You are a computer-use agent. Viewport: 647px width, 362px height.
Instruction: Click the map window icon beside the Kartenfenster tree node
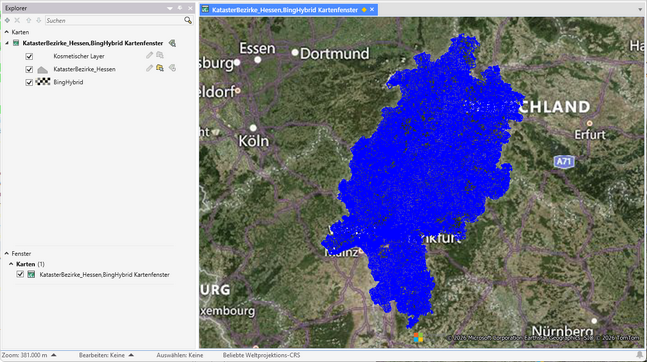[x=16, y=43]
